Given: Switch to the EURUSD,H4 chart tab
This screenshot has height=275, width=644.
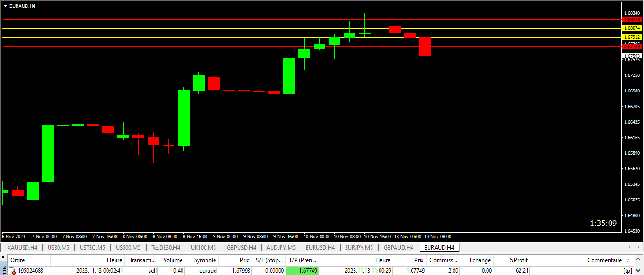Looking at the screenshot, I should click(320, 247).
